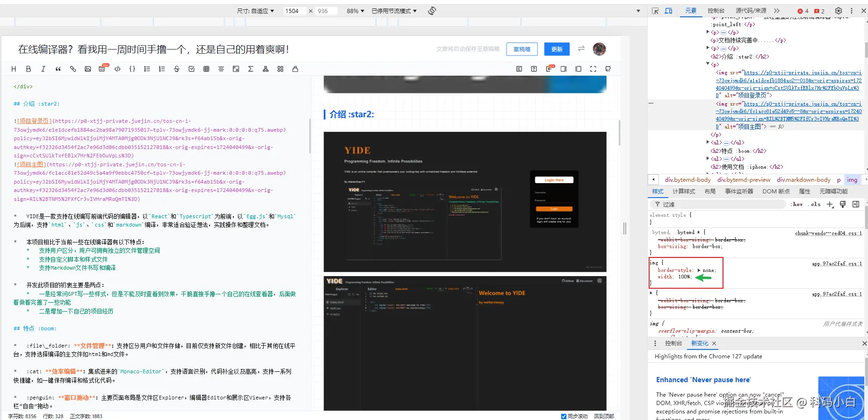Open the 已停用节流模式 throttling dropdown

394,11
